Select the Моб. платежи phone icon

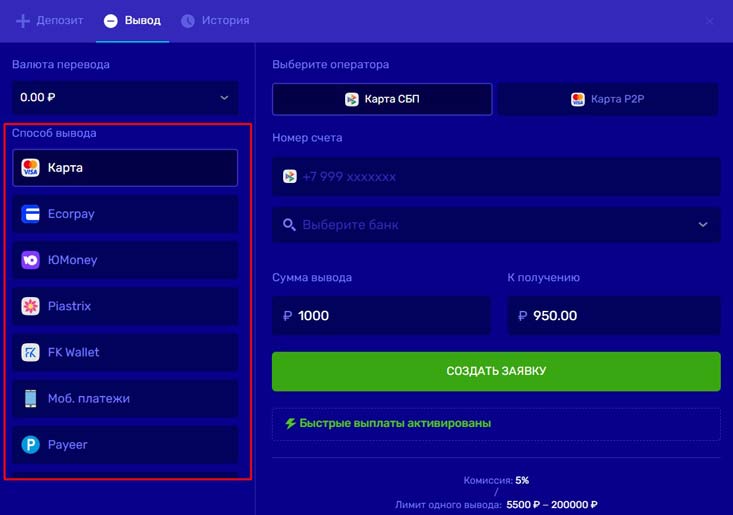[x=30, y=398]
